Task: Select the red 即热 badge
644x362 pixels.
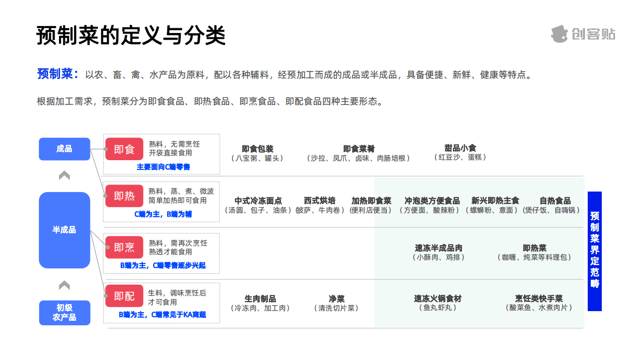Action: pyautogui.click(x=124, y=196)
